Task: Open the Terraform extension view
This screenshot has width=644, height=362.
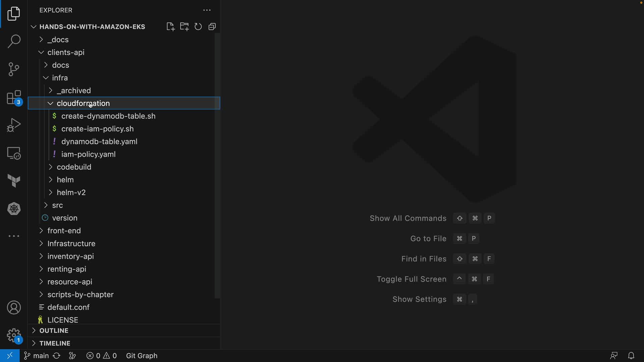Action: 14,181
